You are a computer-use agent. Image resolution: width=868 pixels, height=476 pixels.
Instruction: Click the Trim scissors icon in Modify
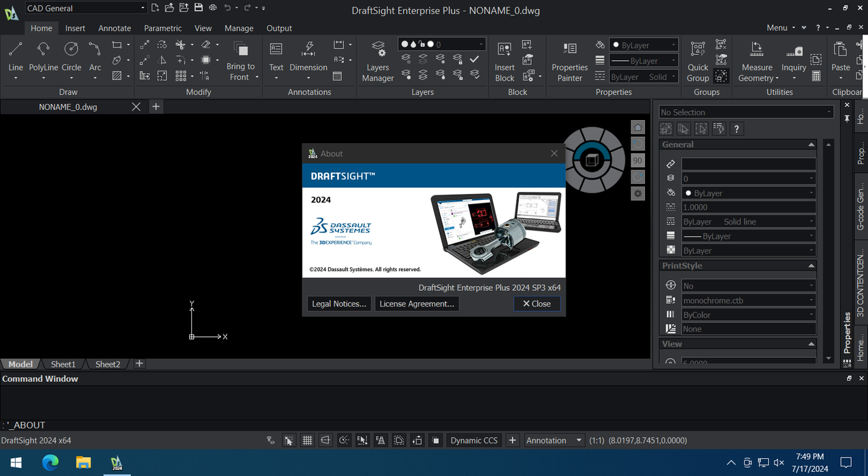click(180, 45)
